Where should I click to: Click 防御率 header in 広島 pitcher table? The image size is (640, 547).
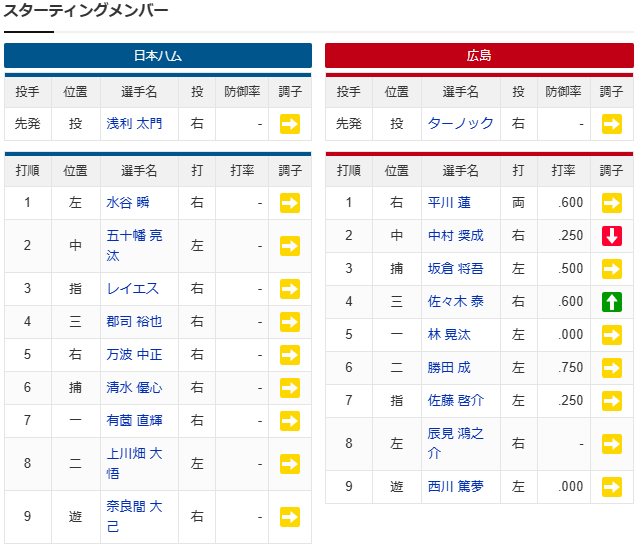point(563,92)
